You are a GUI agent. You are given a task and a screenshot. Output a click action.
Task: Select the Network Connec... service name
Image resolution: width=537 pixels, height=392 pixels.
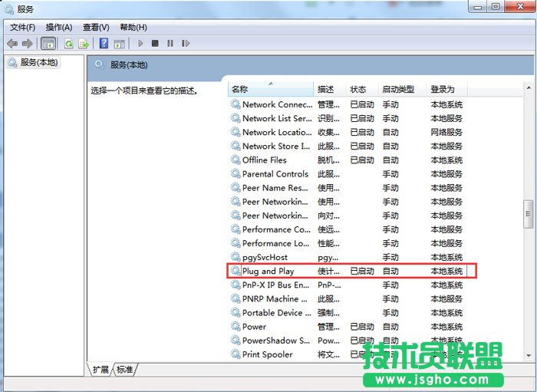tap(278, 104)
